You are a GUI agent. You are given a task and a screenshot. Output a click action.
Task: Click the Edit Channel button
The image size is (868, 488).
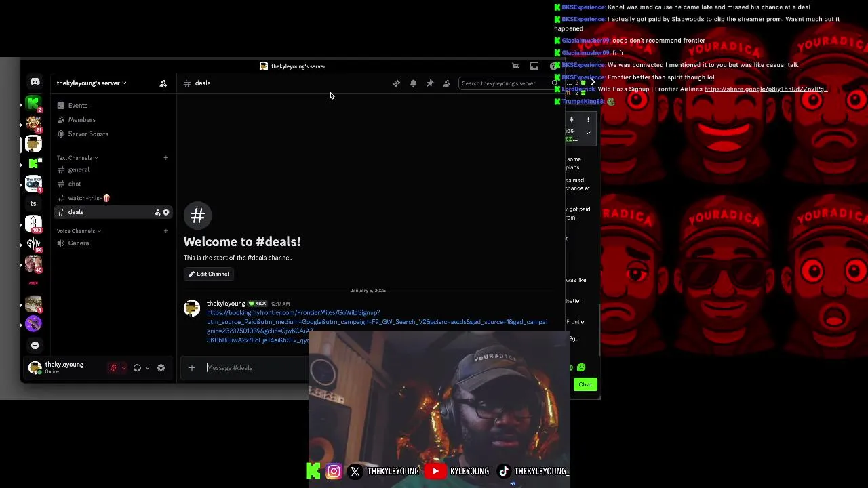pyautogui.click(x=209, y=274)
